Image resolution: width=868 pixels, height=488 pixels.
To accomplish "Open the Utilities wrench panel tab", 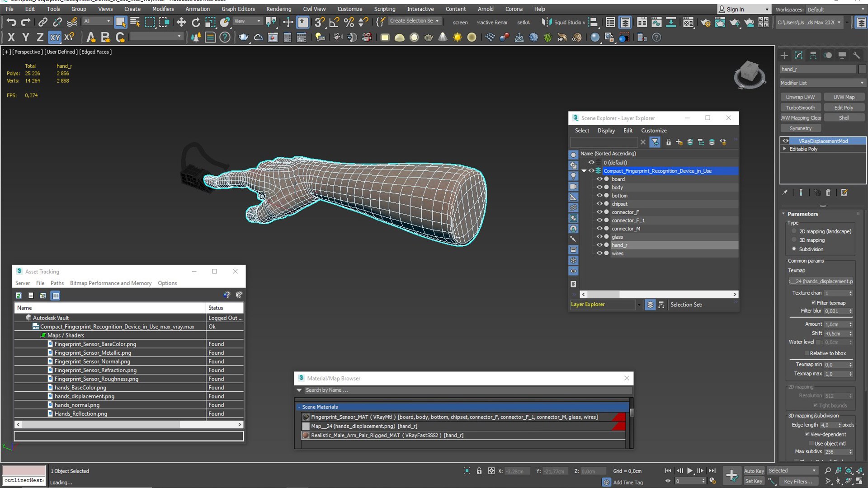I will (856, 55).
